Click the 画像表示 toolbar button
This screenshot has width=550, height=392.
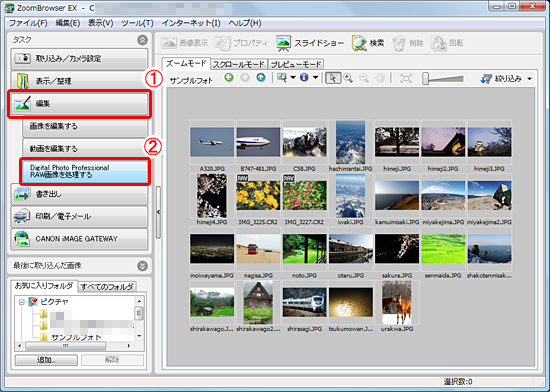[184, 43]
